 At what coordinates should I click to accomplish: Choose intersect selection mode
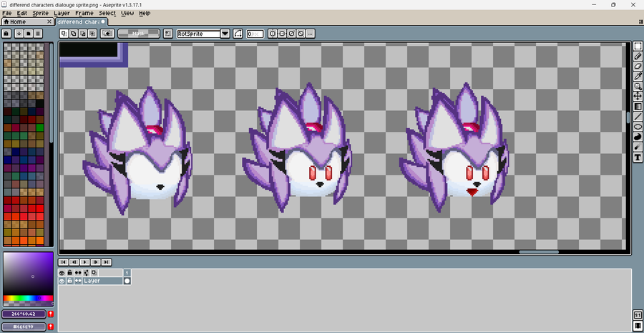coord(92,34)
